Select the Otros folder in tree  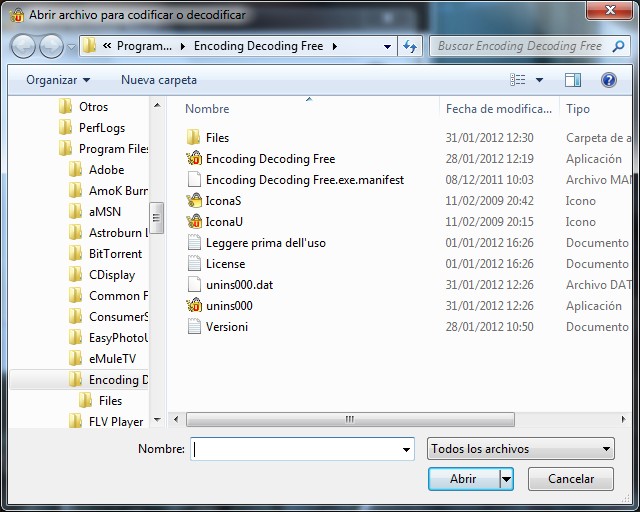pyautogui.click(x=93, y=107)
